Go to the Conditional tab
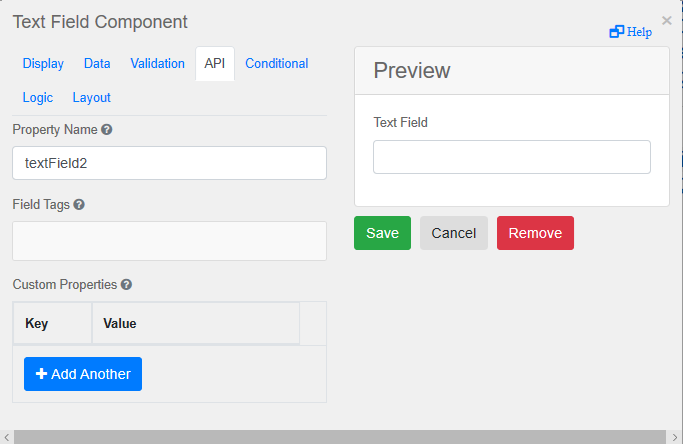The height and width of the screenshot is (444, 683). pos(277,63)
